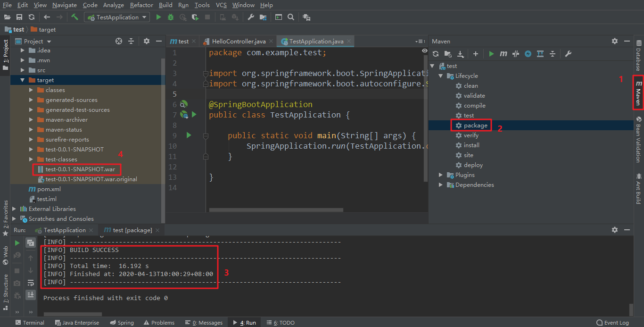Build the project with the hammer icon

click(75, 17)
